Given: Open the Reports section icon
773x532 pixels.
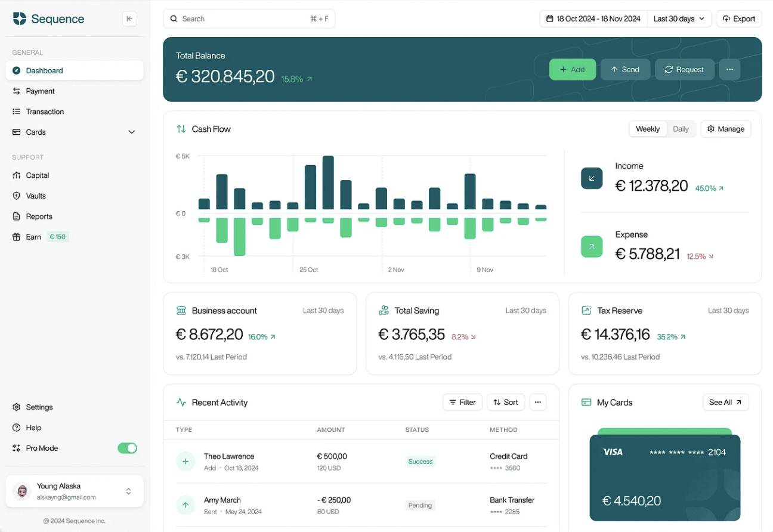Looking at the screenshot, I should click(17, 216).
